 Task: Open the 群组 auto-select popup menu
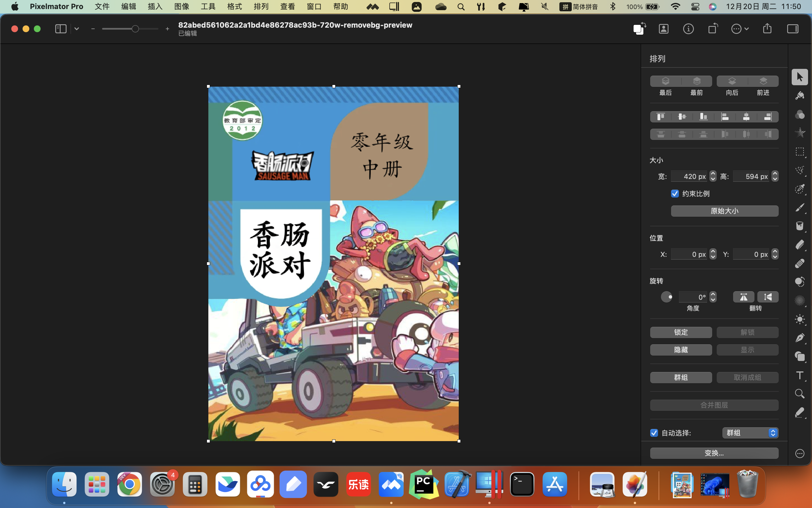click(x=750, y=433)
